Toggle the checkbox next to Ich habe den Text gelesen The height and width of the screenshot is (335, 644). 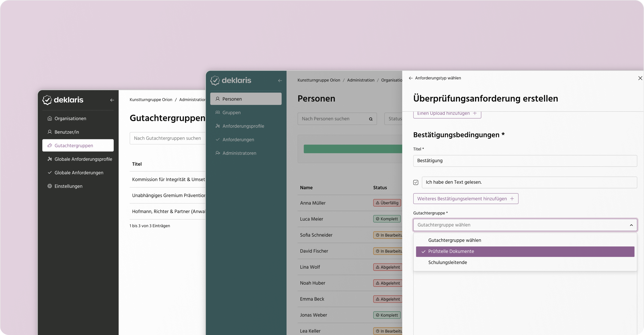click(x=416, y=182)
